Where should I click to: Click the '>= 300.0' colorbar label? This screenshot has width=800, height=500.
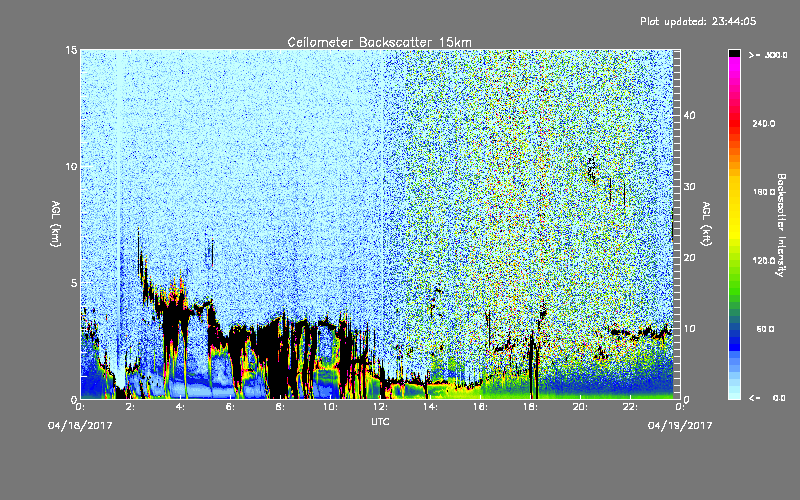(768, 55)
